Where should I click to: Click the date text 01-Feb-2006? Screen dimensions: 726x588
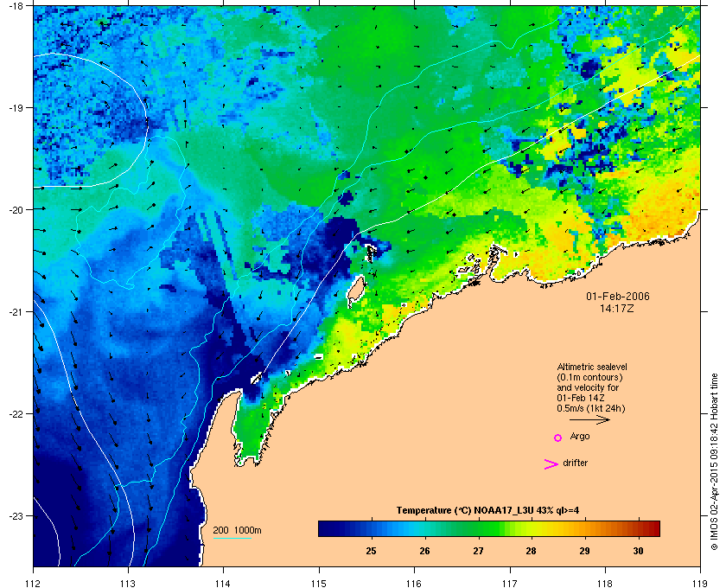tap(618, 296)
